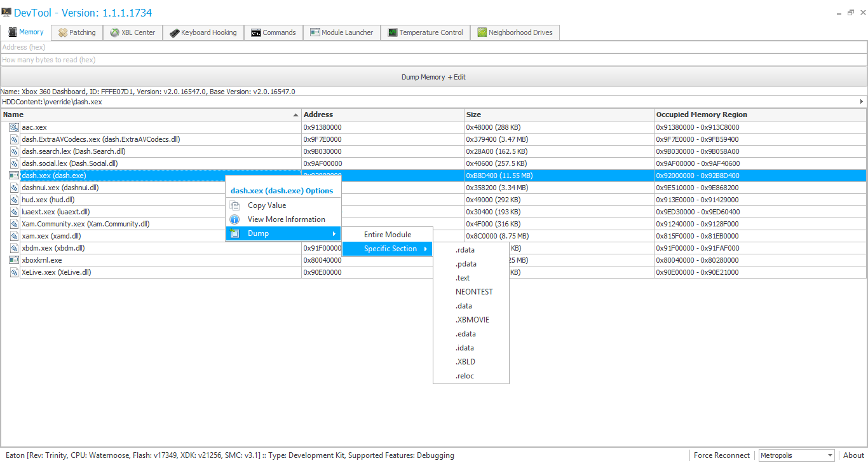Click the Xam.Community.xex module icon
868x463 pixels.
(x=14, y=224)
